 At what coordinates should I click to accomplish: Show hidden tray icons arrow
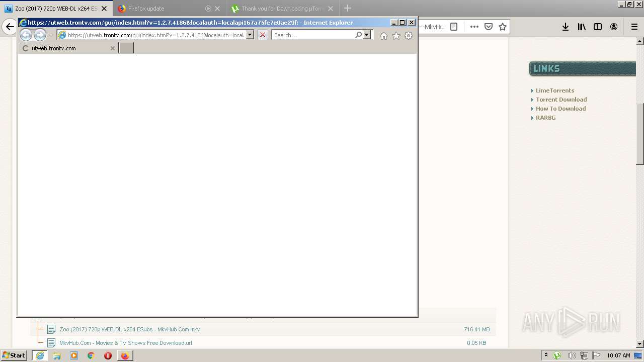[546, 355]
